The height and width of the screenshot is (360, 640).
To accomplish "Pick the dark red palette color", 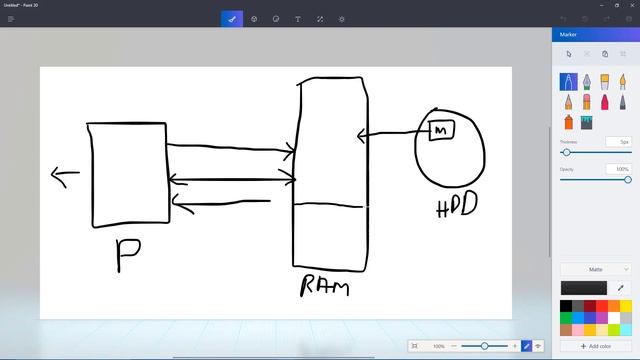I will pyautogui.click(x=590, y=306).
